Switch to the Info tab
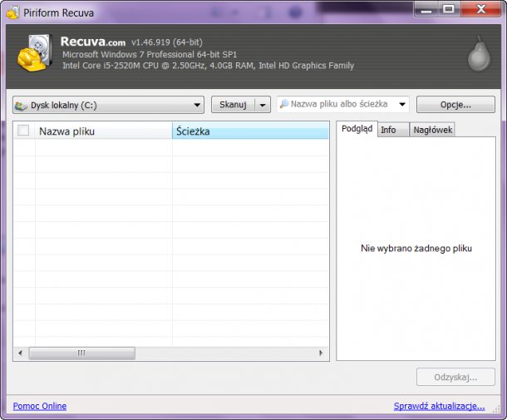507x420 pixels. (x=393, y=130)
